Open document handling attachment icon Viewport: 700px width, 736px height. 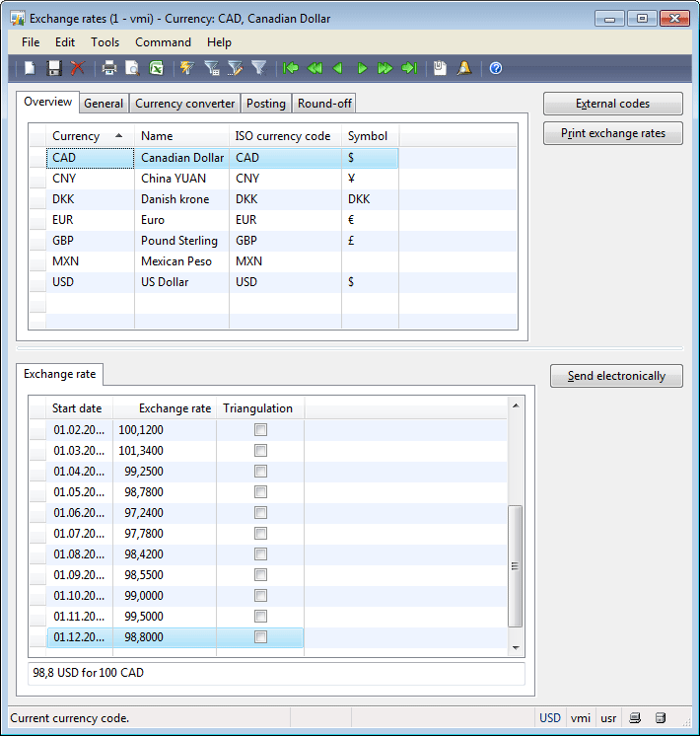tap(440, 68)
